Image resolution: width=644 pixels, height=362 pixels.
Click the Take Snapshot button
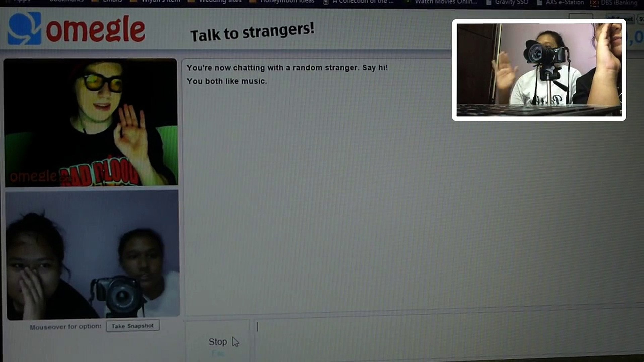tap(132, 326)
